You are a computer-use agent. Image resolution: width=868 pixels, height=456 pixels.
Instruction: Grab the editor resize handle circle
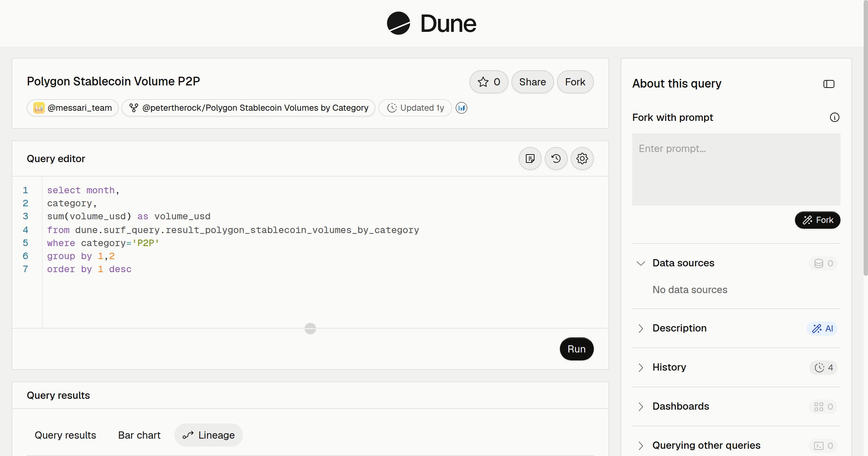310,329
